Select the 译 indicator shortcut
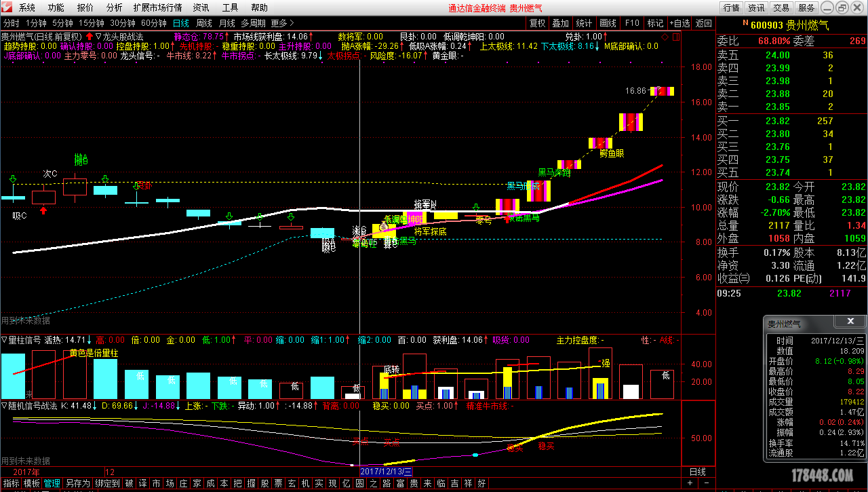Screen dimensions: 868x492 coord(143,484)
